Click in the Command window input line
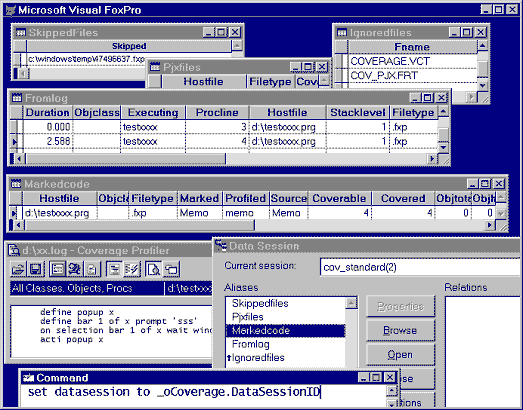The height and width of the screenshot is (410, 523). [x=203, y=392]
